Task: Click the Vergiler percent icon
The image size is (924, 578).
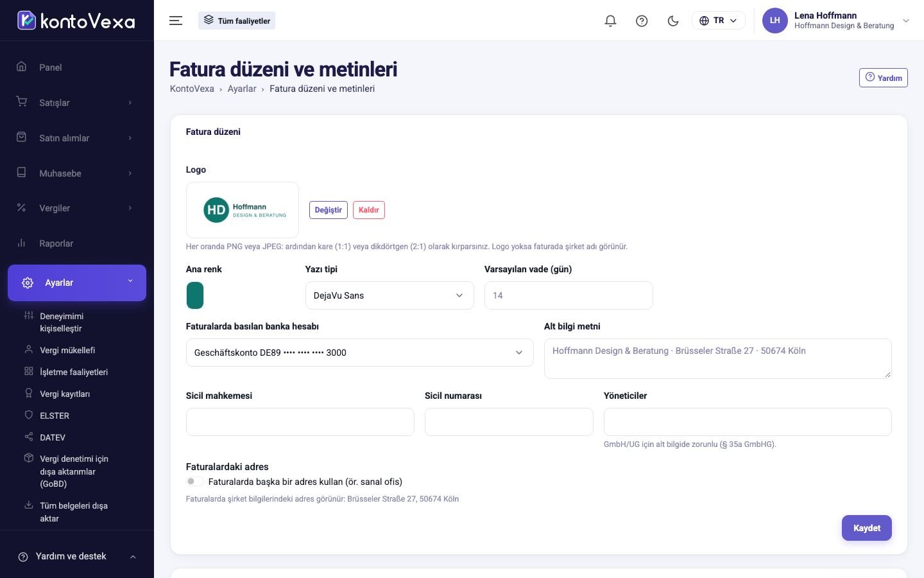Action: [x=21, y=207]
